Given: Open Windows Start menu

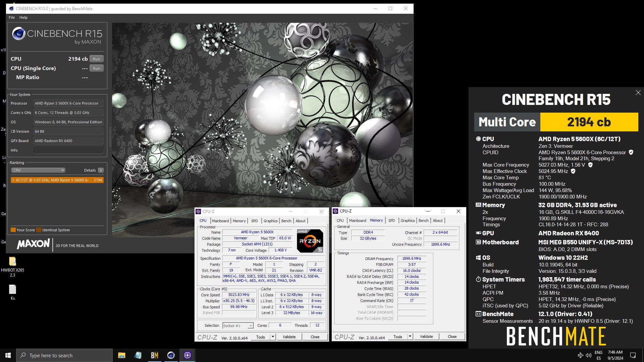Looking at the screenshot, I should tap(8, 355).
